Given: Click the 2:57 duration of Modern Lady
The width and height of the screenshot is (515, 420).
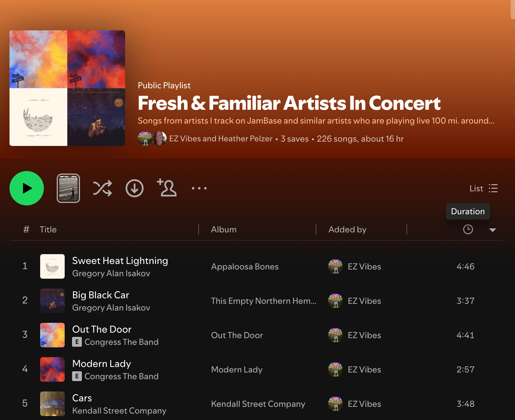Looking at the screenshot, I should tap(465, 370).
